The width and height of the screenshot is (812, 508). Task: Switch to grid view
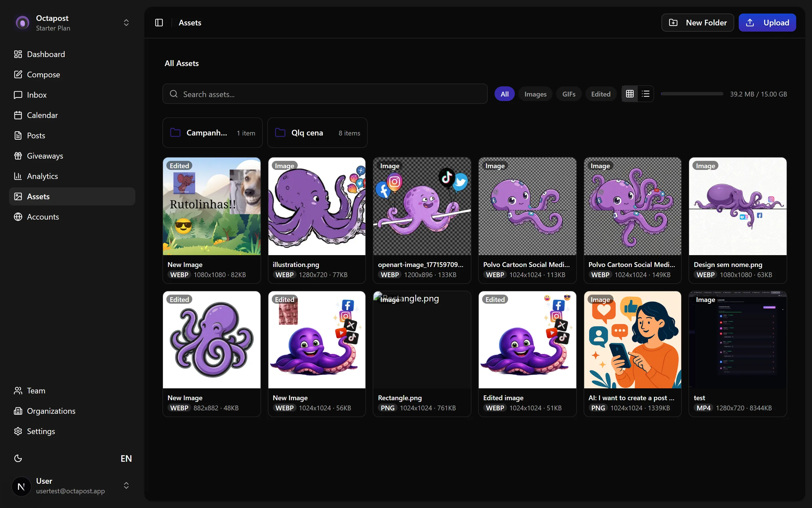pyautogui.click(x=630, y=94)
